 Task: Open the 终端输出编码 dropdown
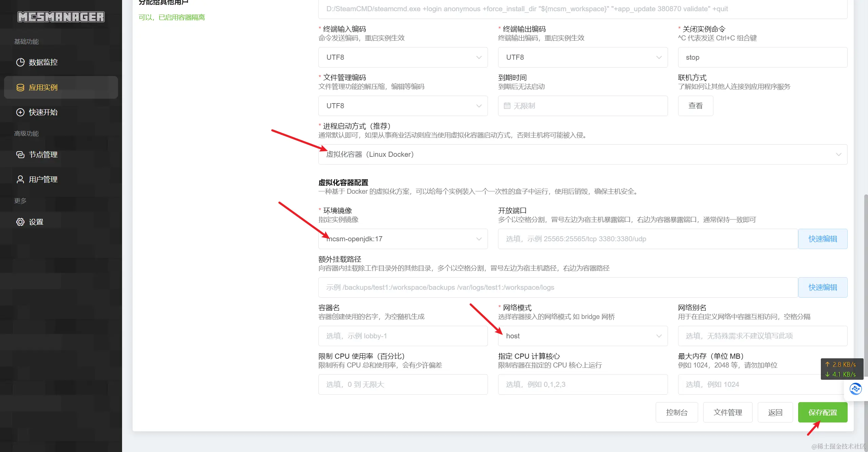(x=583, y=57)
